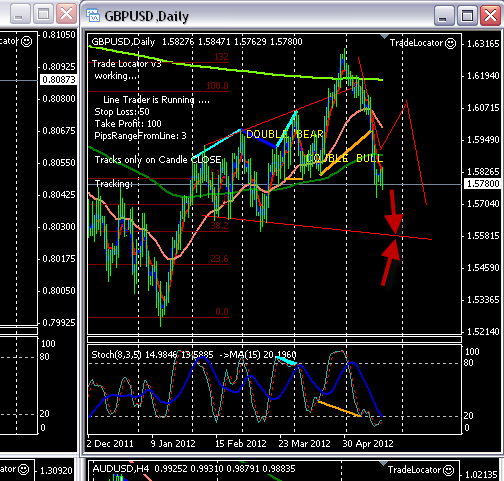The image size is (504, 481).
Task: Click the smiley icon in lower-left chart
Action: coord(24,469)
